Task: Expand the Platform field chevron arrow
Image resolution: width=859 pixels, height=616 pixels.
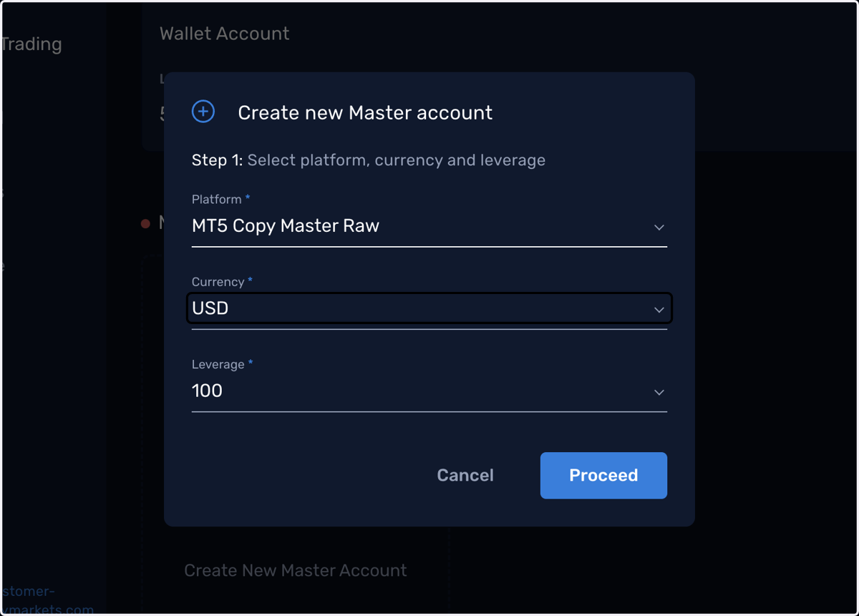Action: click(659, 228)
